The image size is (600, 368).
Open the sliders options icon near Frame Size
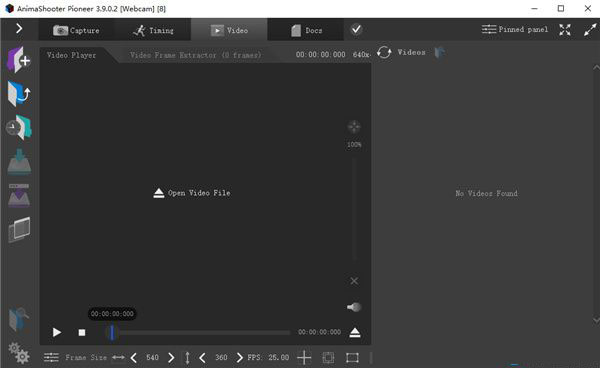pos(51,357)
